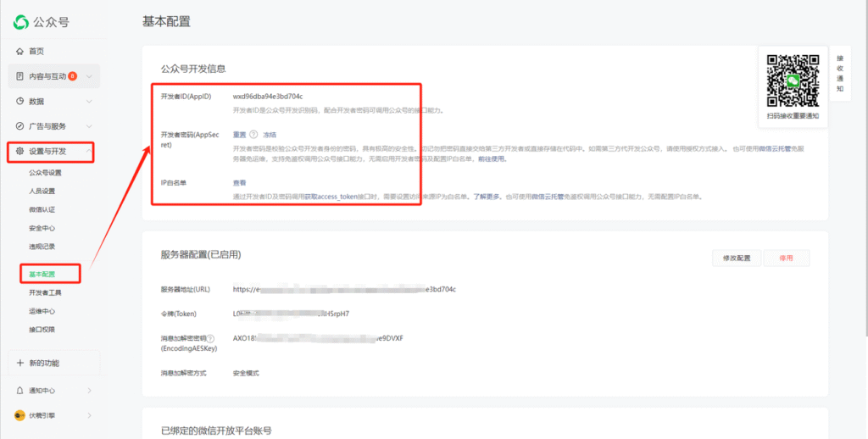
Task: Click the pie chart icon beside 数据
Action: click(x=20, y=102)
